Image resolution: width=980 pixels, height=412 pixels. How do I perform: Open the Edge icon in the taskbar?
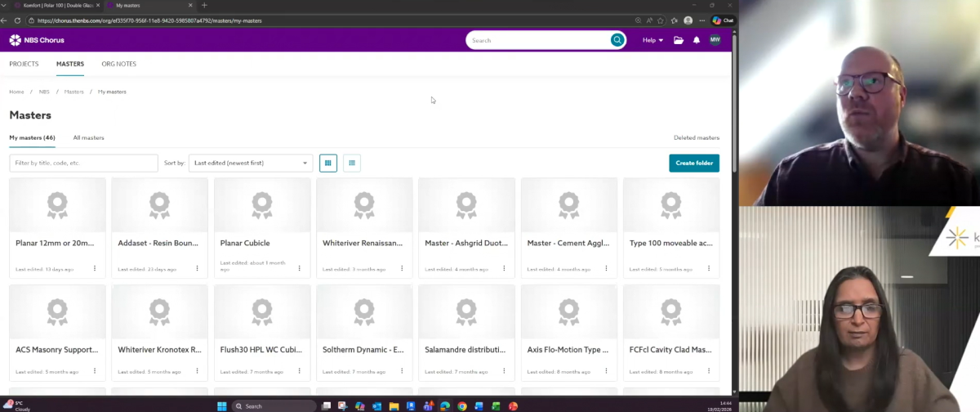coord(445,406)
